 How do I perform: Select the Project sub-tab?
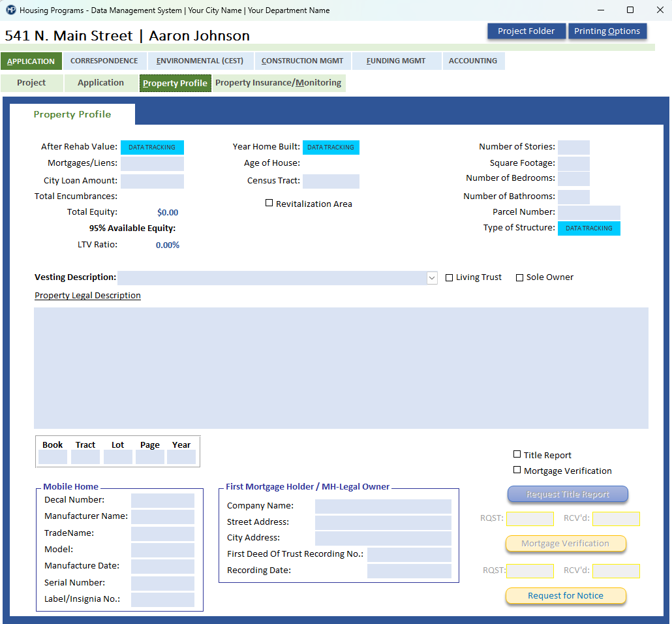pyautogui.click(x=31, y=83)
